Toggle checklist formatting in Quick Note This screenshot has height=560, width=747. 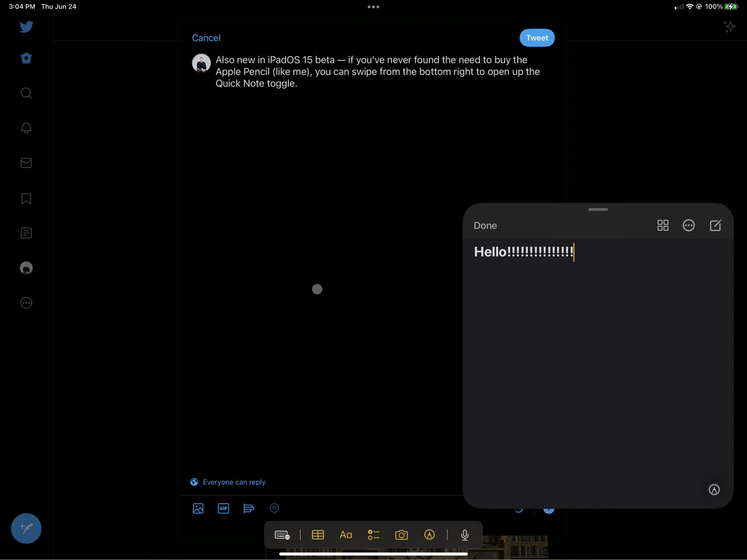373,535
